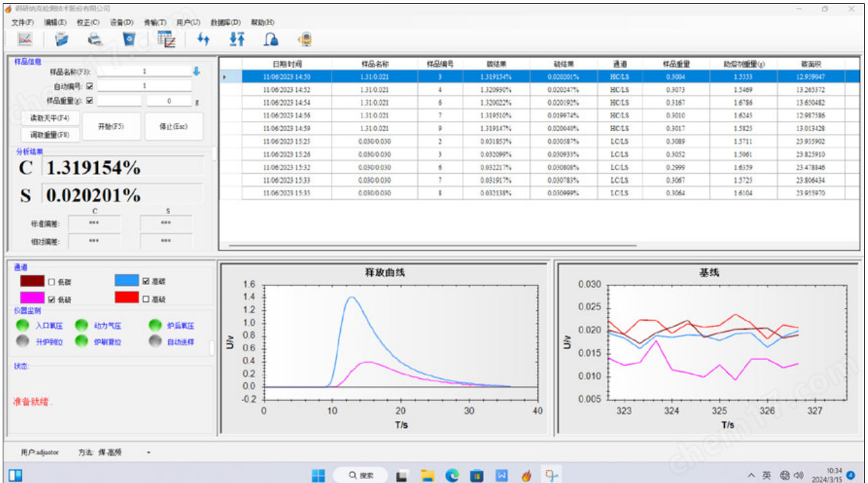This screenshot has height=483, width=868.
Task: Click the blue open-folder toolbar icon
Action: [61, 39]
